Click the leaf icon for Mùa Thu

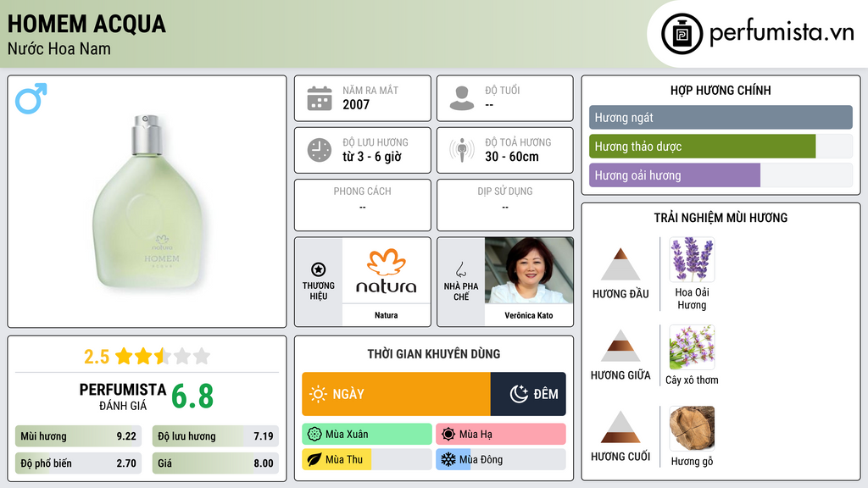point(314,460)
